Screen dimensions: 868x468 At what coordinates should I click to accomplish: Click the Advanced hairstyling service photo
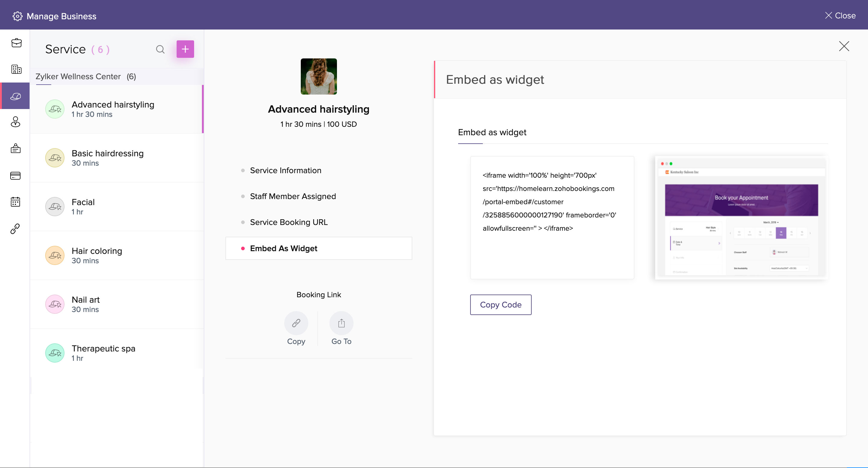(319, 76)
